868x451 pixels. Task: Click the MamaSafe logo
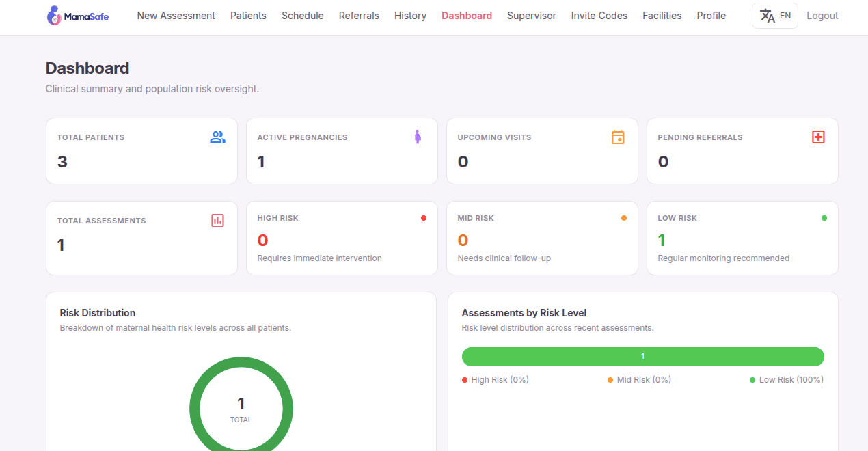point(77,16)
